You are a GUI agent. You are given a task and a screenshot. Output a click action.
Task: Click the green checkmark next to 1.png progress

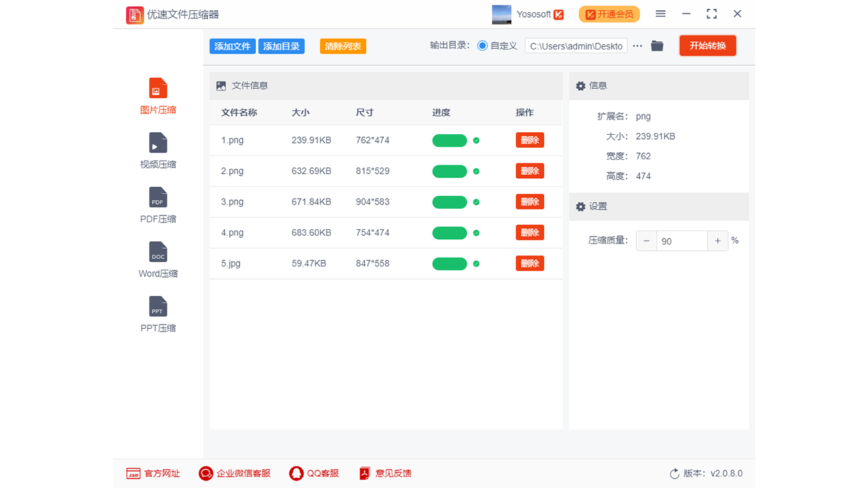[475, 140]
